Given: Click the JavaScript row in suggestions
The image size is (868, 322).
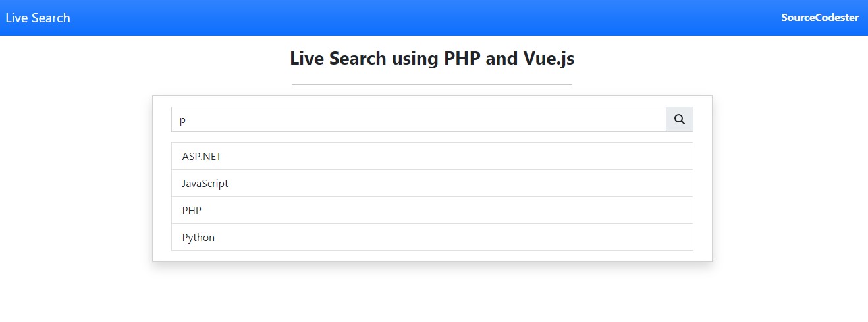Looking at the screenshot, I should point(432,183).
